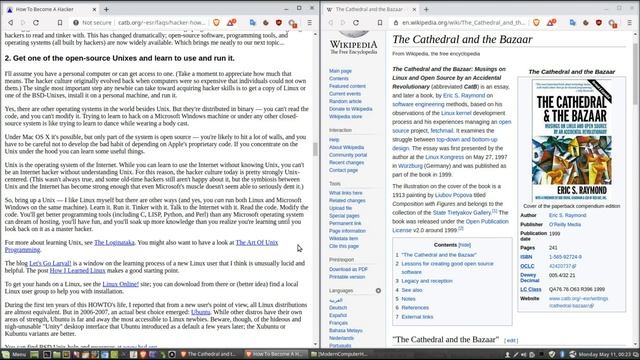Open The Loginataka link
The width and height of the screenshot is (640, 360).
point(114,242)
